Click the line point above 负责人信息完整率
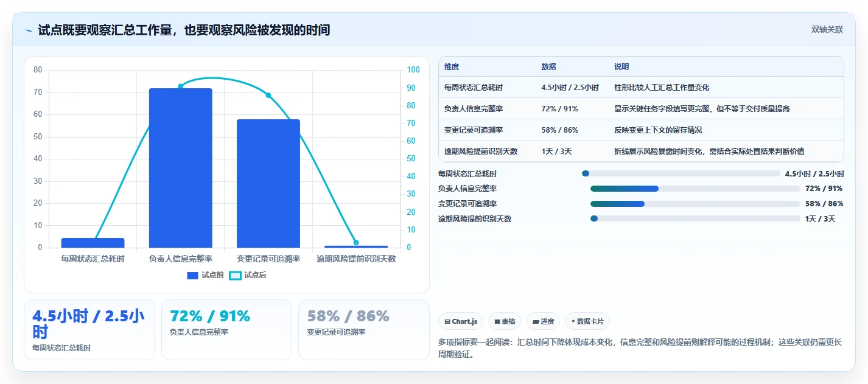Viewport: 868px width, 384px height. (180, 86)
